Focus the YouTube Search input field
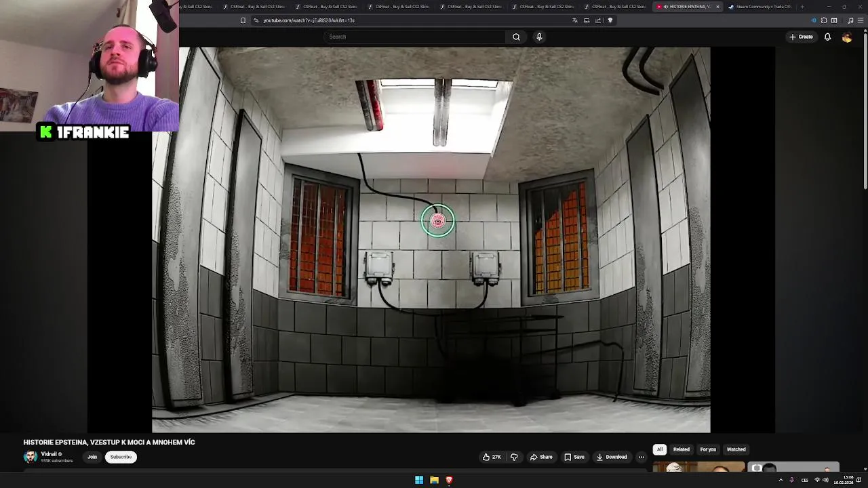868x488 pixels. point(414,37)
